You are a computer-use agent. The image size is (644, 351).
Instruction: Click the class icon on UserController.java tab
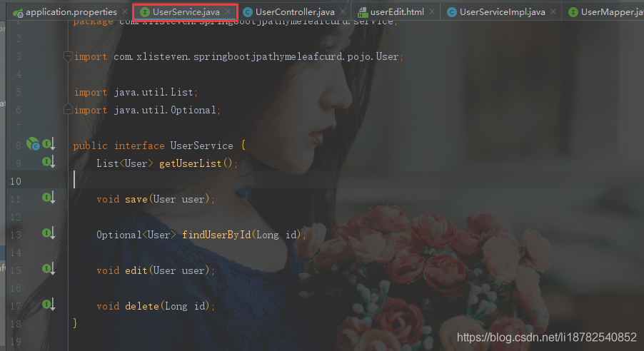click(247, 12)
